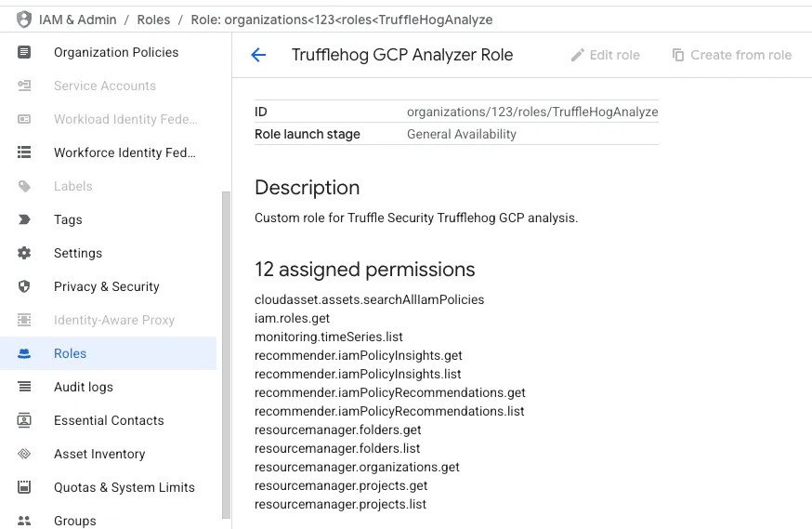This screenshot has width=812, height=529.
Task: Click monitoring.timeSeries.list permission
Action: click(x=328, y=337)
